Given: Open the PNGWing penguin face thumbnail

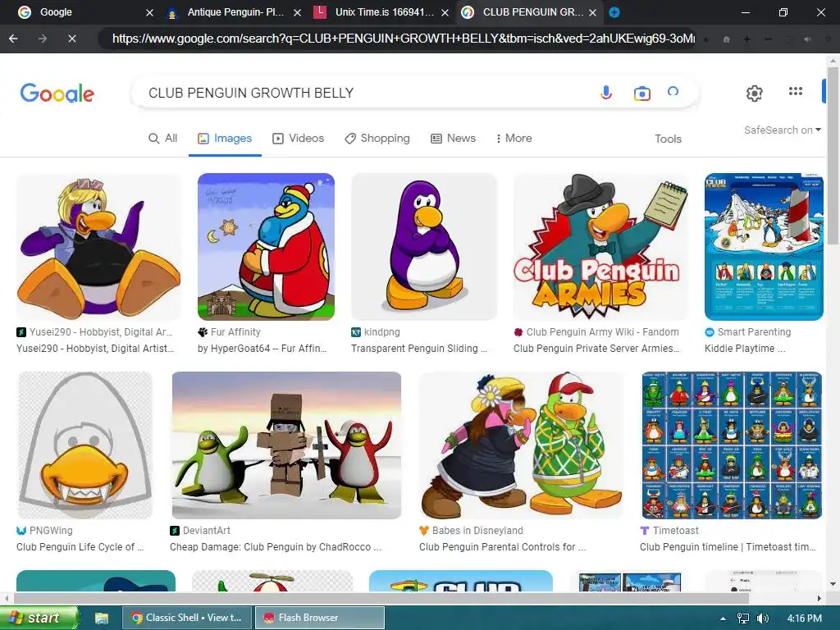Looking at the screenshot, I should coord(85,445).
